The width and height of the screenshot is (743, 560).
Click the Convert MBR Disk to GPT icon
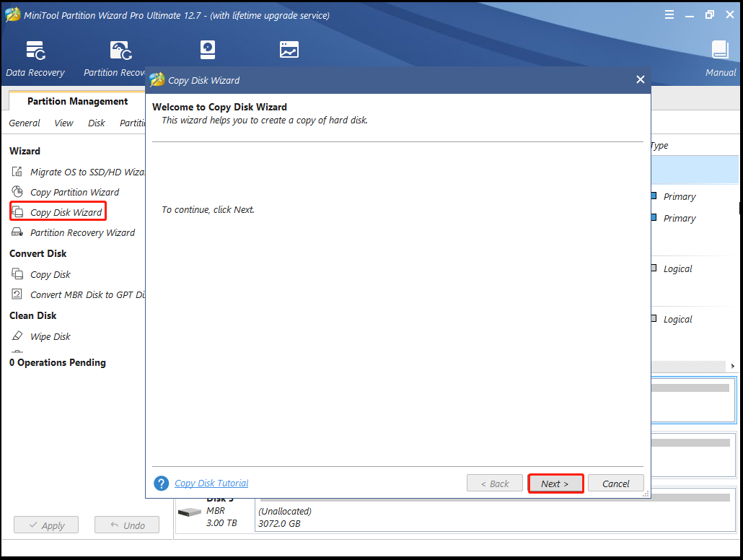pyautogui.click(x=17, y=294)
